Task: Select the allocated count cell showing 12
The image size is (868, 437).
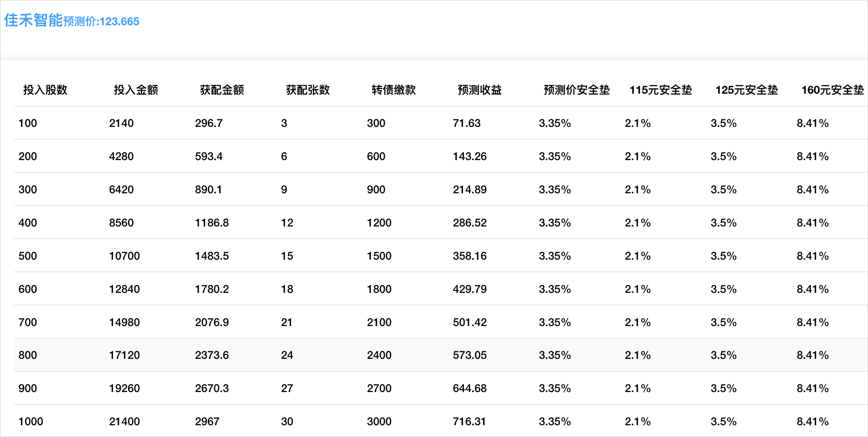Action: (287, 223)
